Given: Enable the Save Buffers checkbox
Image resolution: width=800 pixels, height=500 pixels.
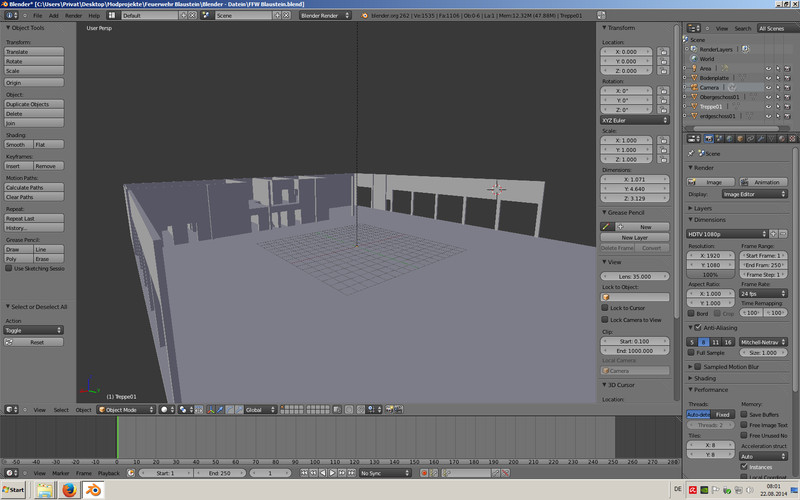Looking at the screenshot, I should [743, 414].
